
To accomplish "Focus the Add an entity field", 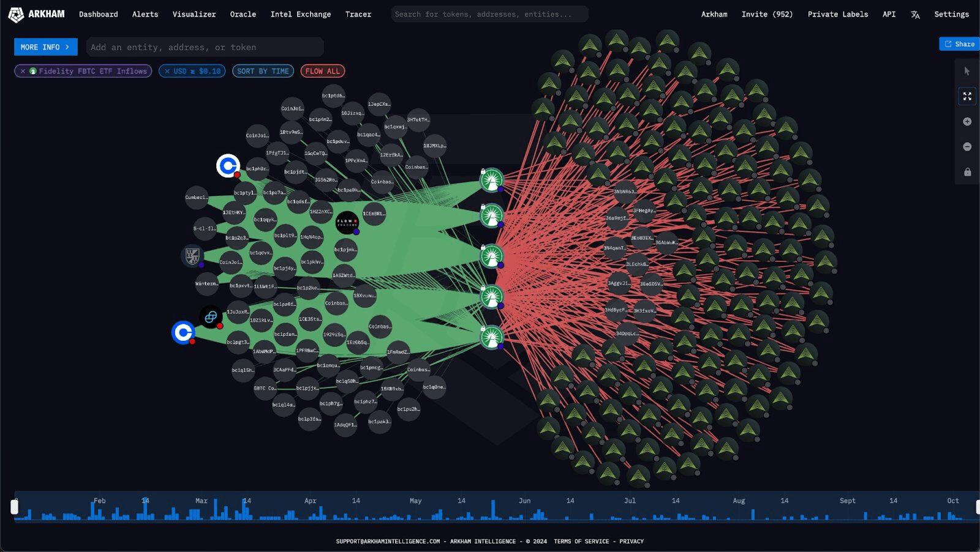I will pos(205,47).
